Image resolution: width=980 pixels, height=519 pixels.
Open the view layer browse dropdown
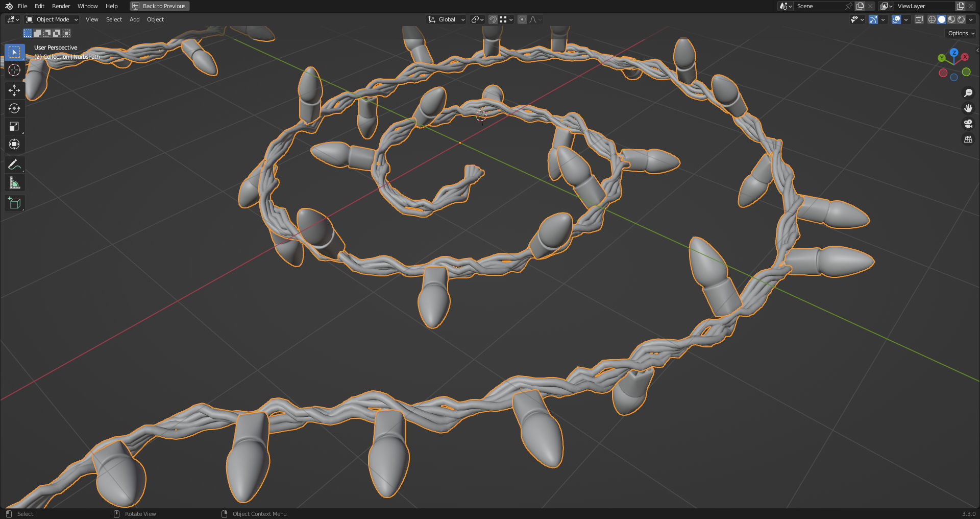click(887, 6)
